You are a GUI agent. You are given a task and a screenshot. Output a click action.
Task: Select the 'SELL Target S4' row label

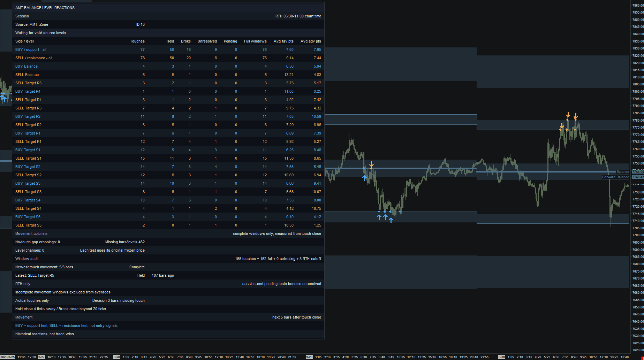[28, 208]
